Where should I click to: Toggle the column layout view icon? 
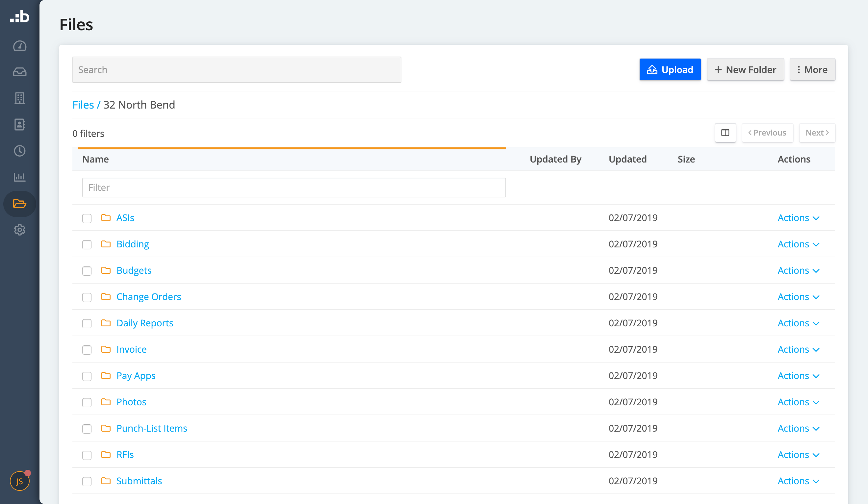pos(725,133)
